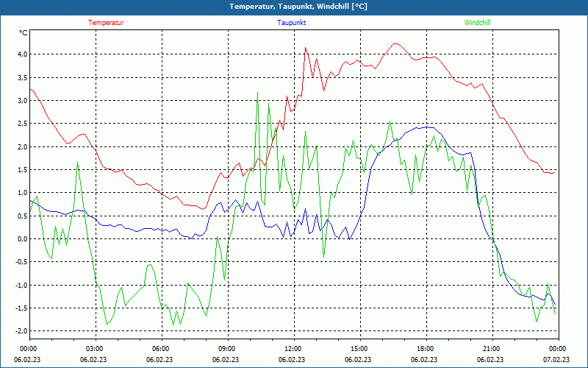Viewport: 588px width, 368px height.
Task: Click the green Windchill legend label
Action: point(477,23)
